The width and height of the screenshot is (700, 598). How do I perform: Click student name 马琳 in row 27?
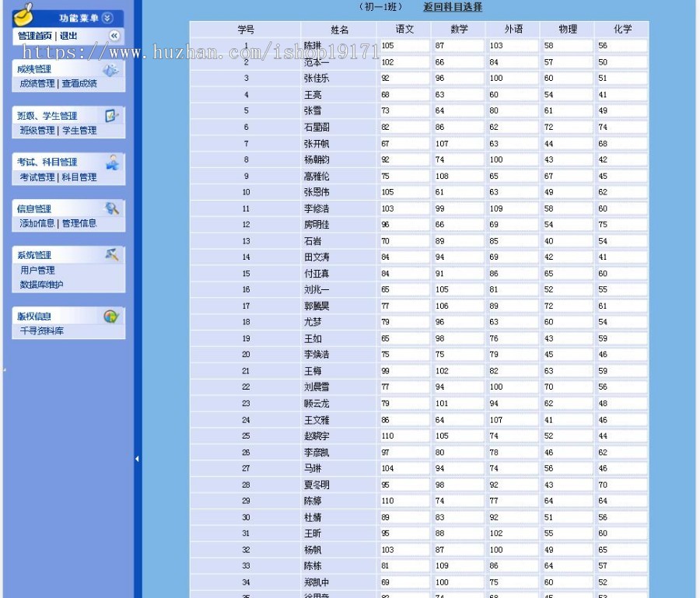[313, 469]
